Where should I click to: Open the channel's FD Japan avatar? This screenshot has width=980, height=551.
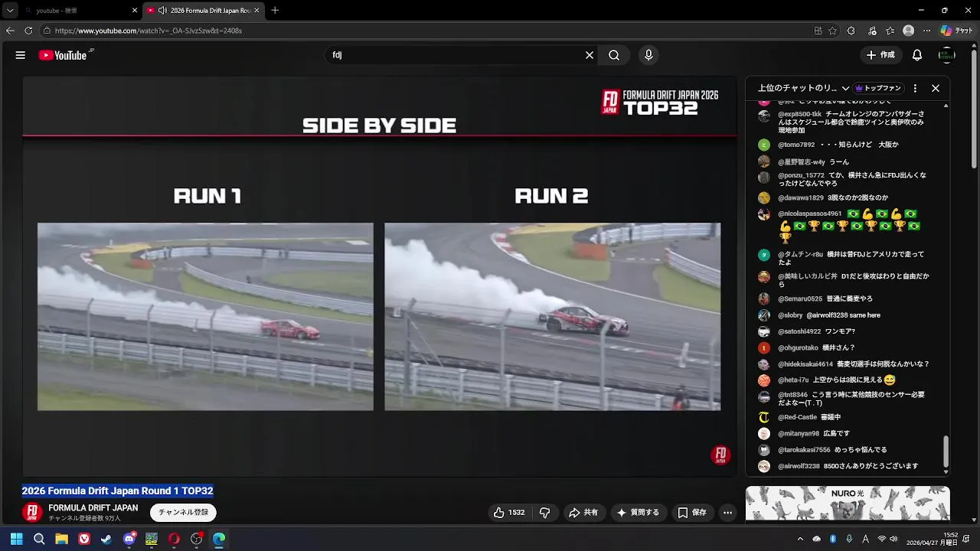(32, 513)
